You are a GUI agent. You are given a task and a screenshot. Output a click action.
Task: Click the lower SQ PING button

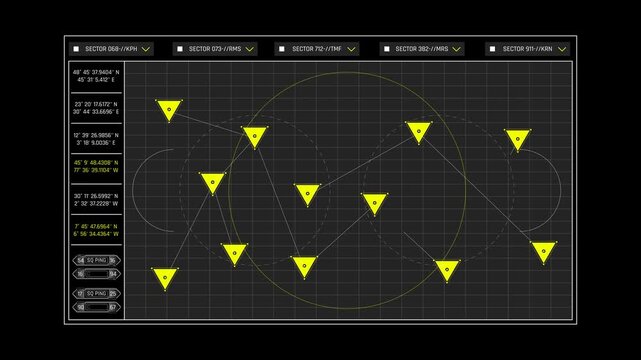96,293
